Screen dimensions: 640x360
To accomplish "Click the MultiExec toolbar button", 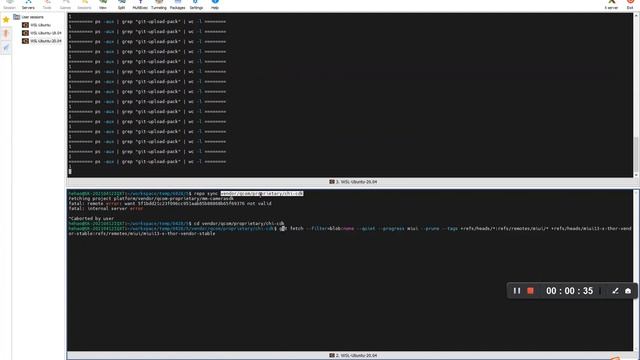I will 140,4.
